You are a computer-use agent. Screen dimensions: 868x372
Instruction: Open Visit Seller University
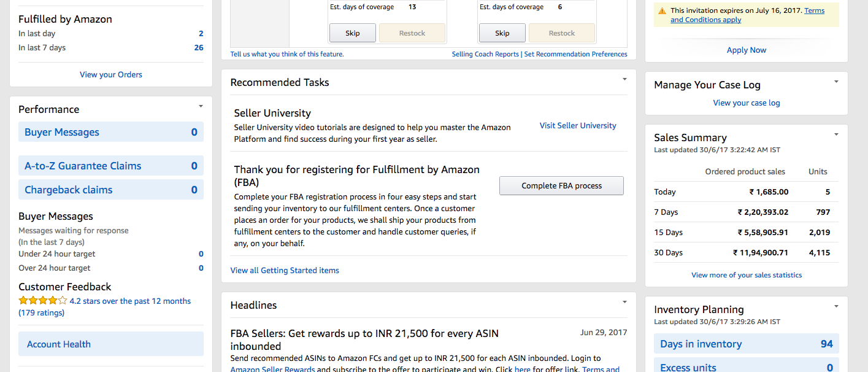[577, 125]
